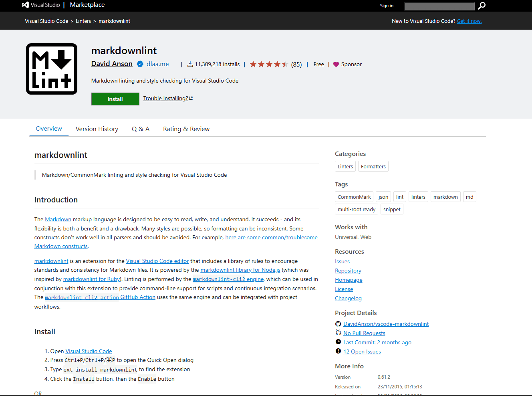The width and height of the screenshot is (532, 396).
Task: Click the No Pull Requests link
Action: [364, 333]
